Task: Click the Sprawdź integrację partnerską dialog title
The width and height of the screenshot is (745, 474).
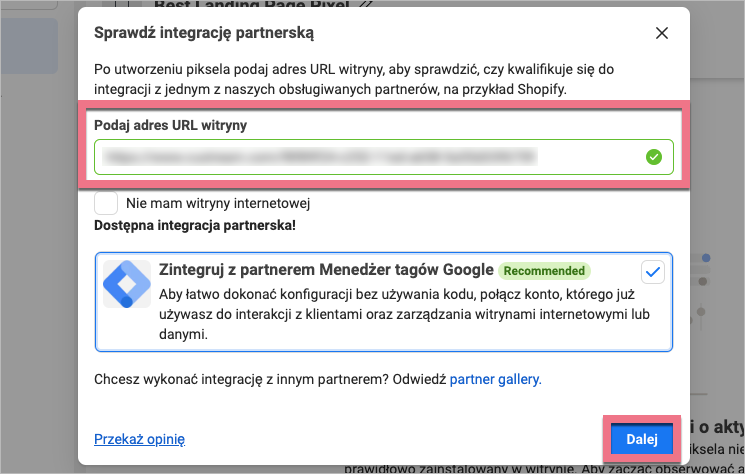Action: [x=204, y=33]
